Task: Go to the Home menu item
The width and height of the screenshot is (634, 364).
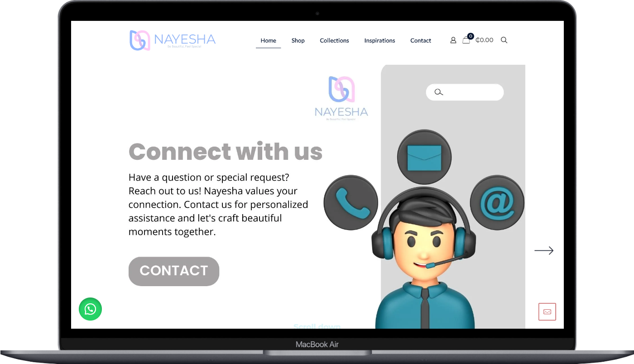Action: point(268,40)
